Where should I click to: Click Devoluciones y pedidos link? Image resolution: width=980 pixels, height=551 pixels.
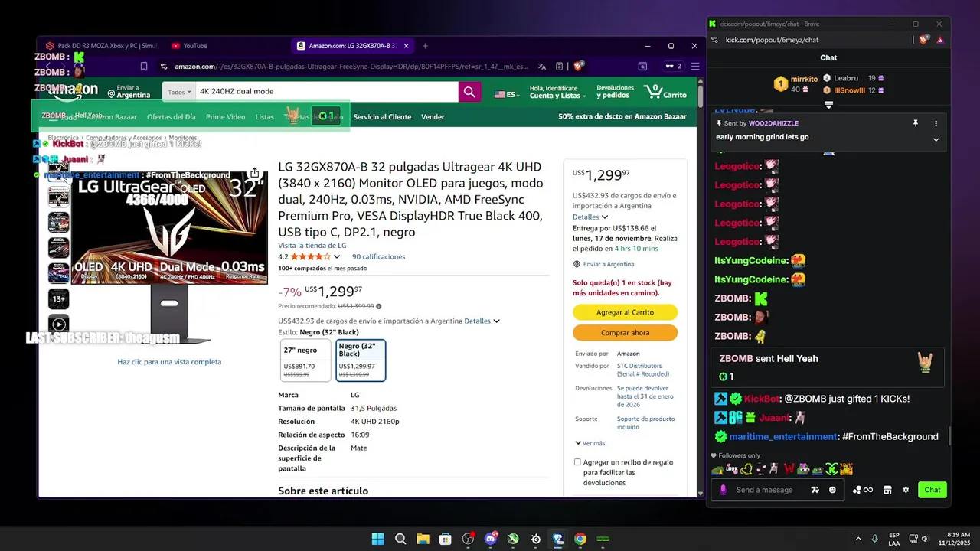(x=615, y=92)
